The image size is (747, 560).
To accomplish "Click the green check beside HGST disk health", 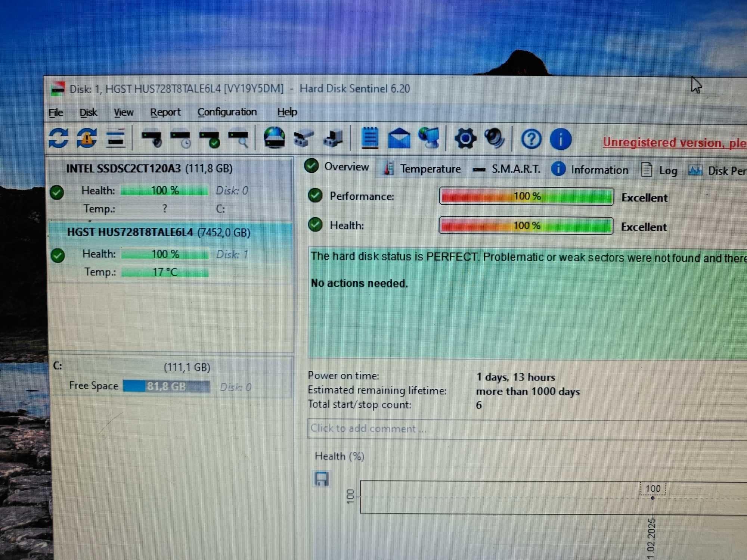I will (58, 256).
